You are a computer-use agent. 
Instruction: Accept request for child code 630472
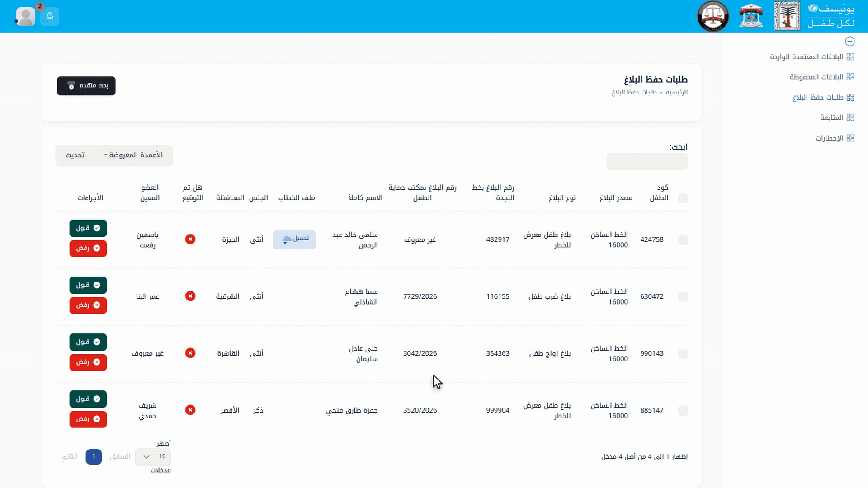(x=88, y=285)
